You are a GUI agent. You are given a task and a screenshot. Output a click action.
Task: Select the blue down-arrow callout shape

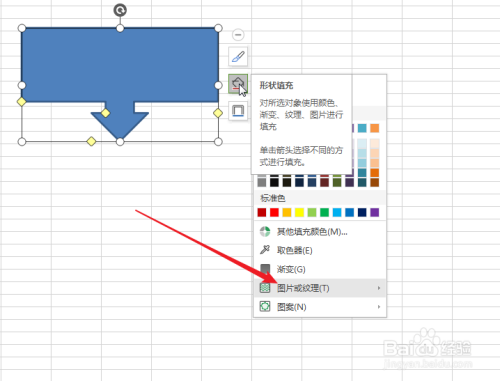(x=120, y=65)
